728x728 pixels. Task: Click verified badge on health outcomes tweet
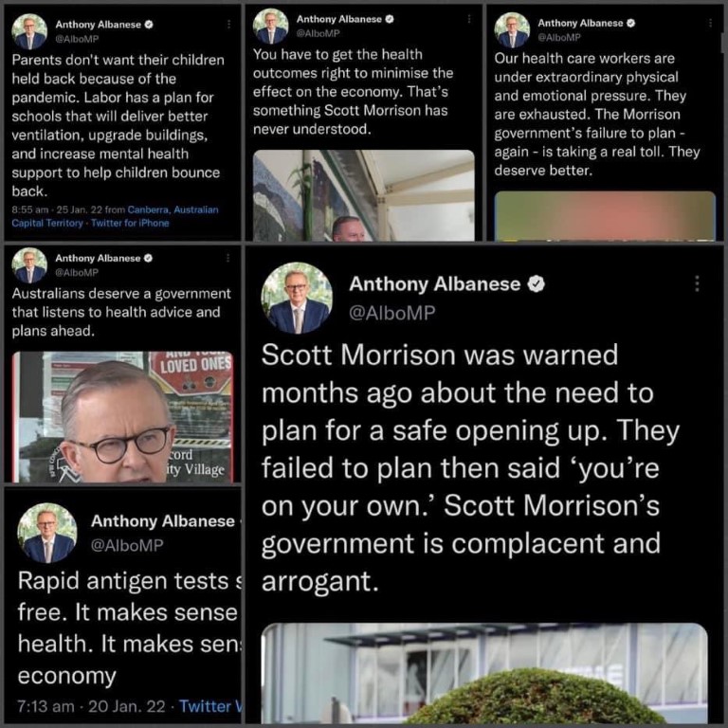[390, 19]
